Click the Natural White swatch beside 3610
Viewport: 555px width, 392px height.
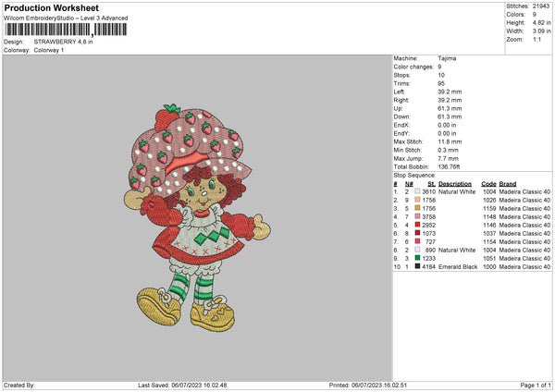[418, 191]
